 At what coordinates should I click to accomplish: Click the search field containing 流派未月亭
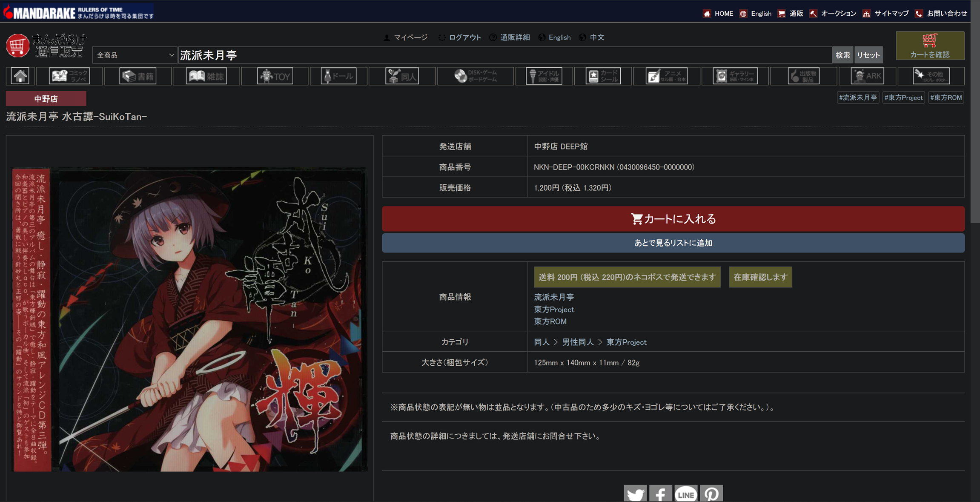pyautogui.click(x=504, y=55)
